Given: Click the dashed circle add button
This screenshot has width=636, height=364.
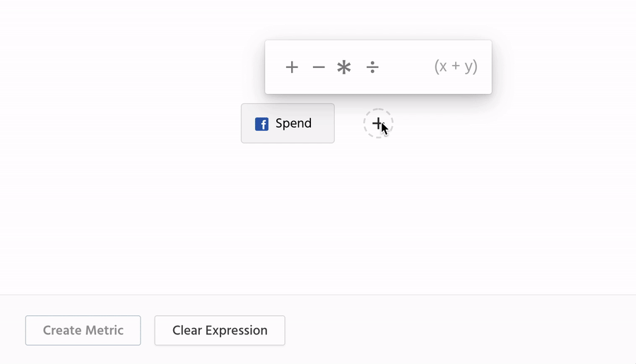Looking at the screenshot, I should click(378, 124).
